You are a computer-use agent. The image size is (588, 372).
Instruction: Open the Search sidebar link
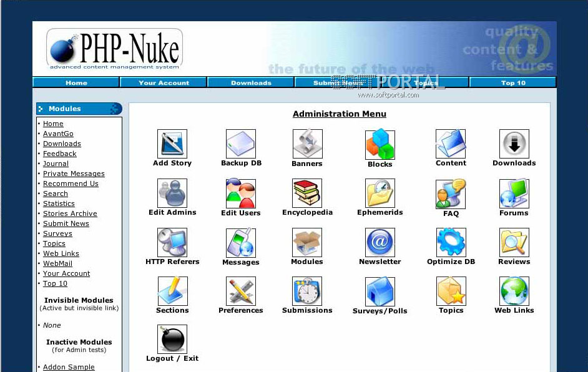pyautogui.click(x=56, y=194)
